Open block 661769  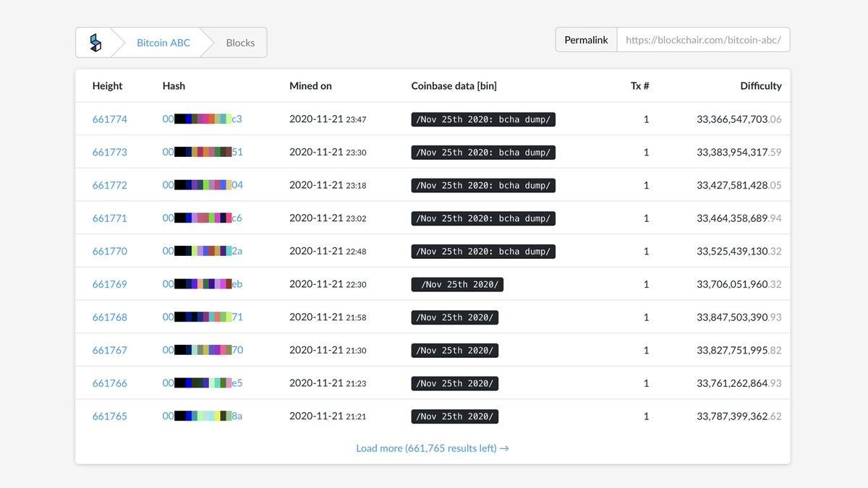click(x=109, y=283)
